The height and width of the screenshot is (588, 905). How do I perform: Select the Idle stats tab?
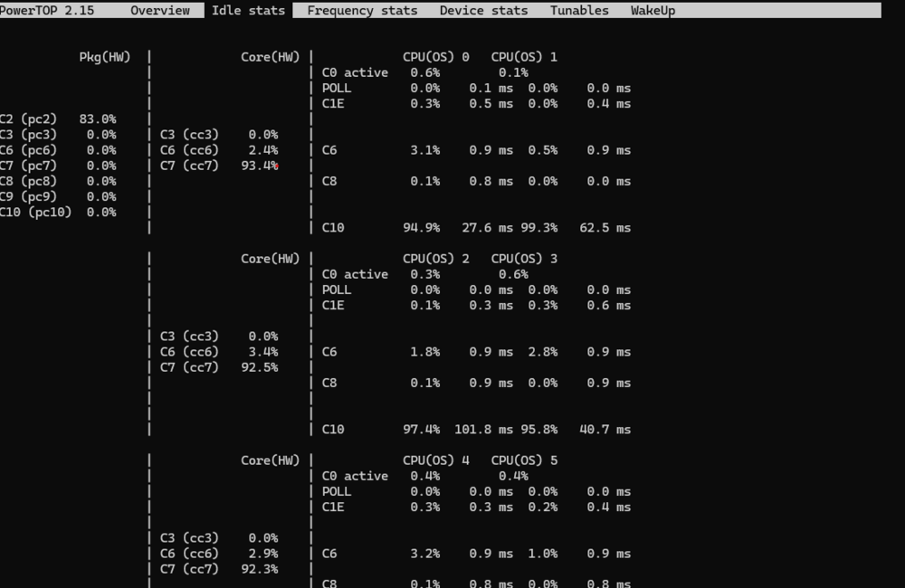tap(248, 10)
